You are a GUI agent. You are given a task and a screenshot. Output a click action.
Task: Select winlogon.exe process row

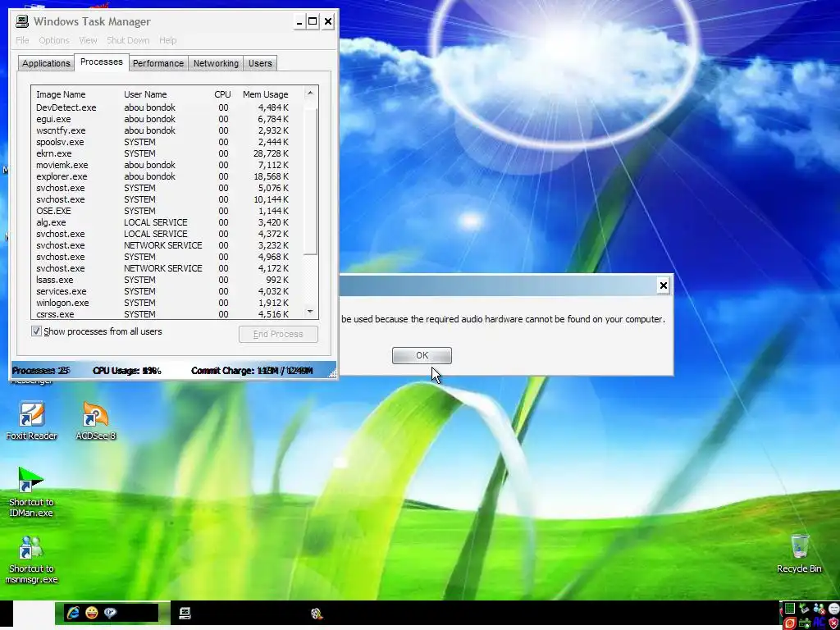tap(167, 303)
